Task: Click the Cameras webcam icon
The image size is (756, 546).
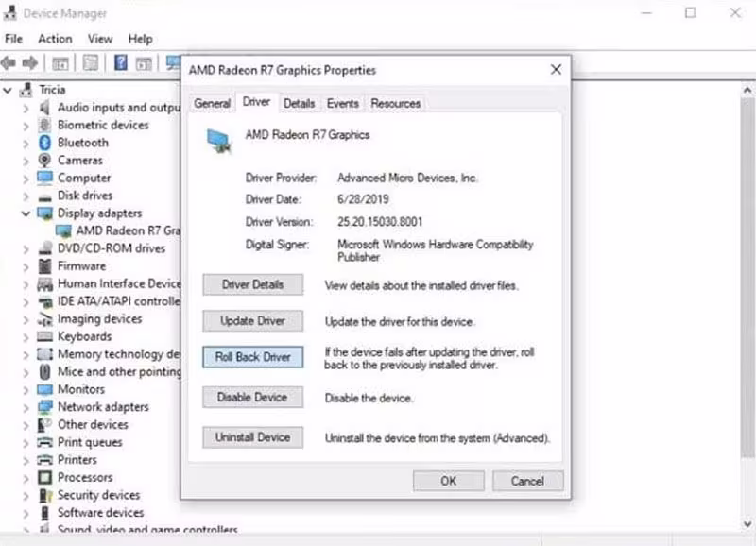Action: click(x=44, y=161)
